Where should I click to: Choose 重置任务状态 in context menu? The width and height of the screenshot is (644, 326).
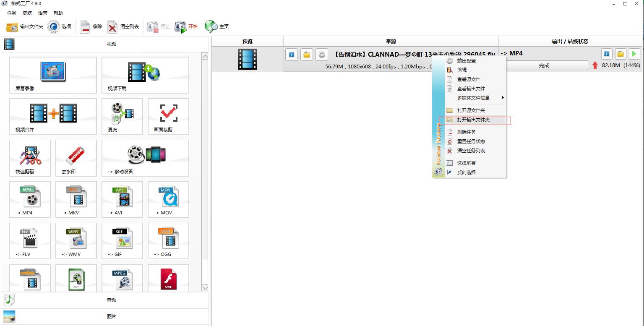point(475,141)
